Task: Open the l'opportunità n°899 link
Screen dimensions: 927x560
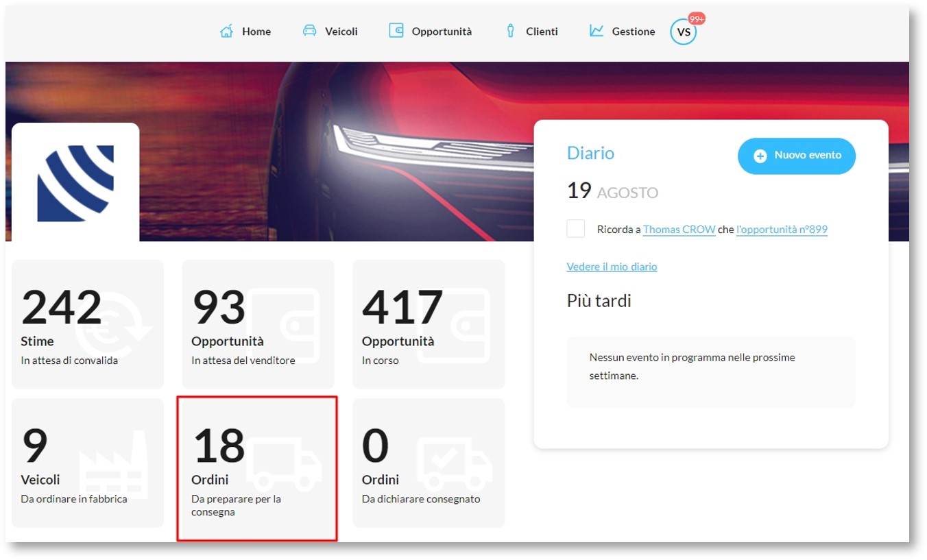Action: (x=782, y=230)
